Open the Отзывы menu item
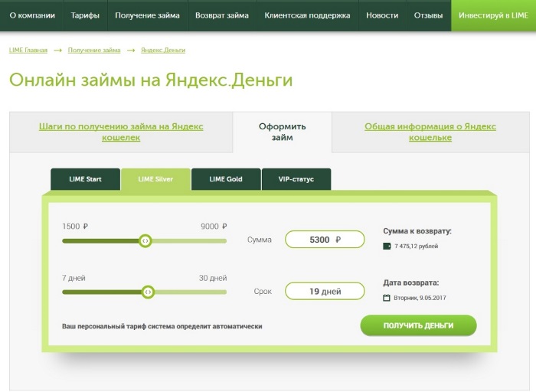The width and height of the screenshot is (536, 392). click(x=428, y=15)
